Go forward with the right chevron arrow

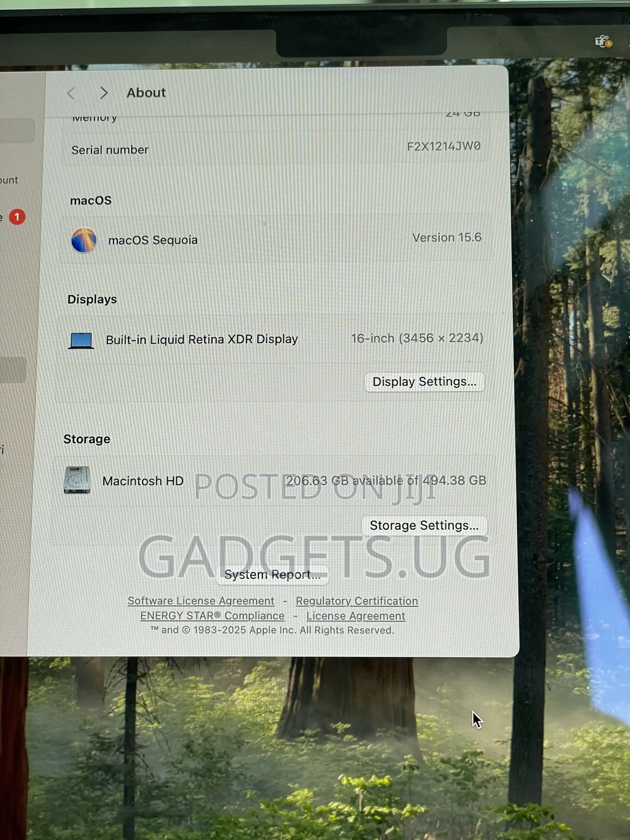(x=104, y=93)
